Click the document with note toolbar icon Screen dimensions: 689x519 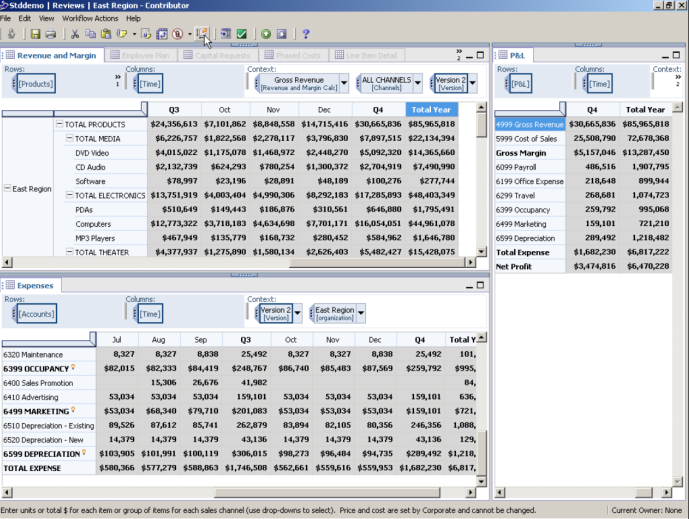[146, 34]
